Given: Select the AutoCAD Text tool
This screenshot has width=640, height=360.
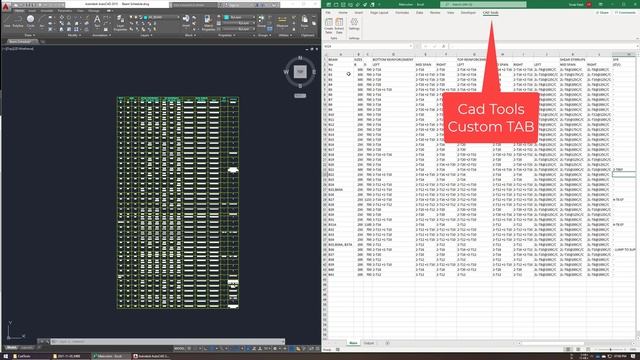Looking at the screenshot, I should [97, 20].
